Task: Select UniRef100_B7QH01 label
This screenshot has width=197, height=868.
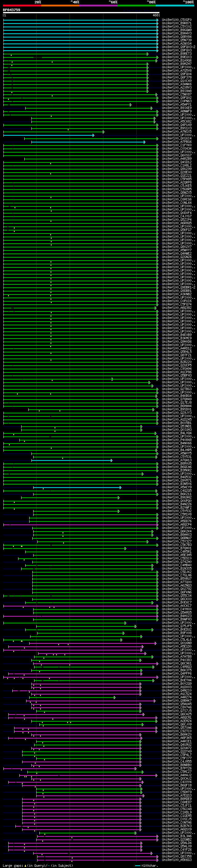Action: pyautogui.click(x=177, y=548)
